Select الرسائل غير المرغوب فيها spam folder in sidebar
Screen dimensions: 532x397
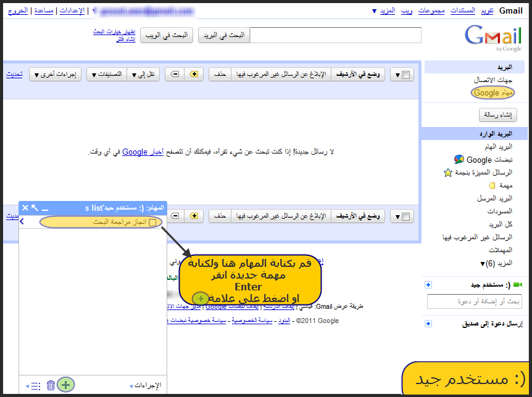477,237
